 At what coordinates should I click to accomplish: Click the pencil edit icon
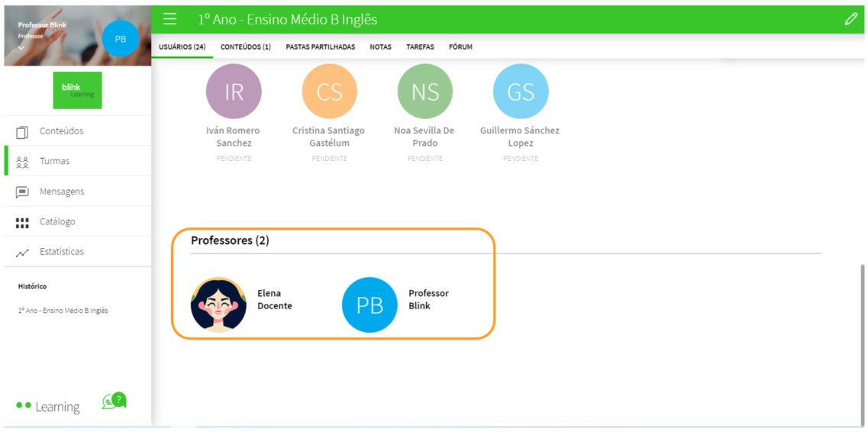point(851,19)
